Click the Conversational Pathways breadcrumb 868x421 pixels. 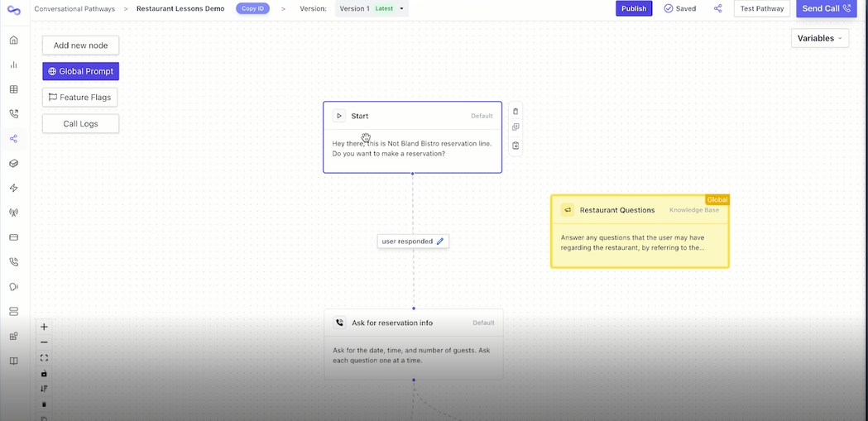pos(74,9)
